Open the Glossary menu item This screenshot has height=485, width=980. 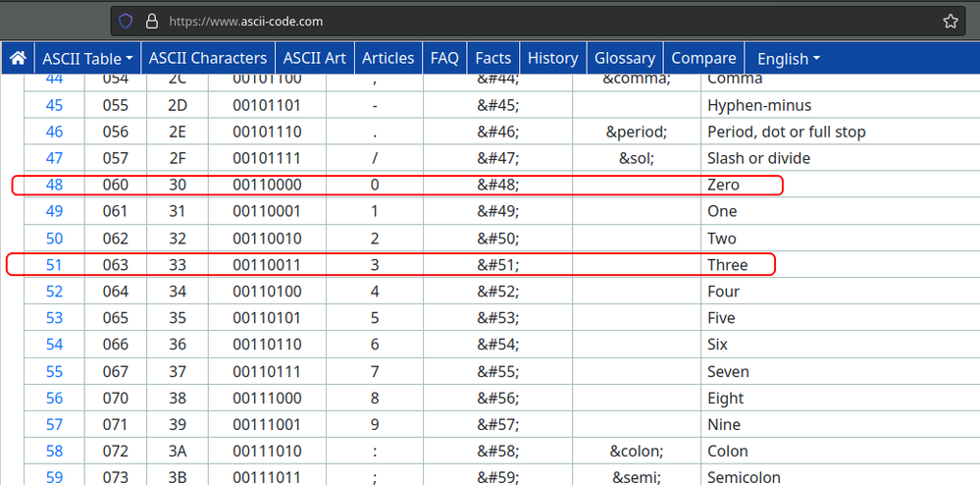(624, 58)
